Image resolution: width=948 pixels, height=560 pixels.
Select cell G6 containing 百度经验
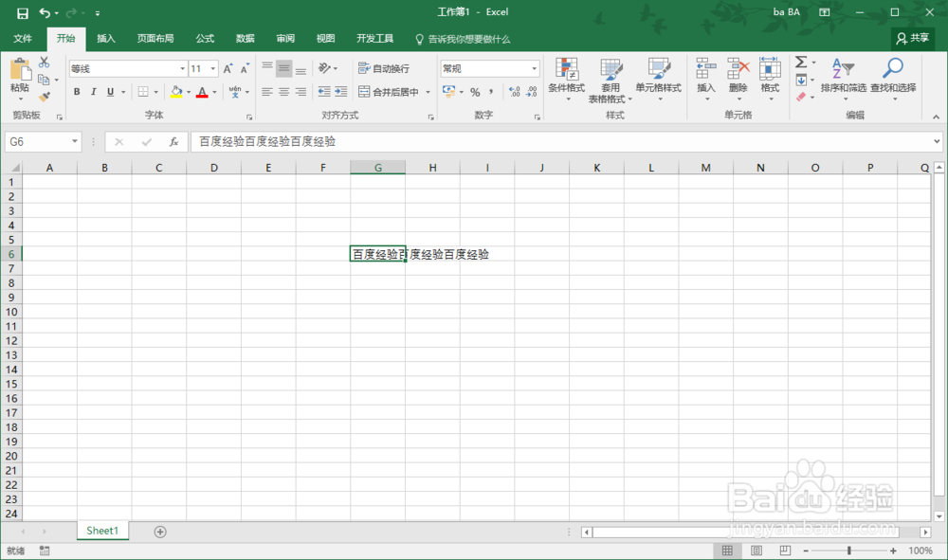(x=378, y=254)
